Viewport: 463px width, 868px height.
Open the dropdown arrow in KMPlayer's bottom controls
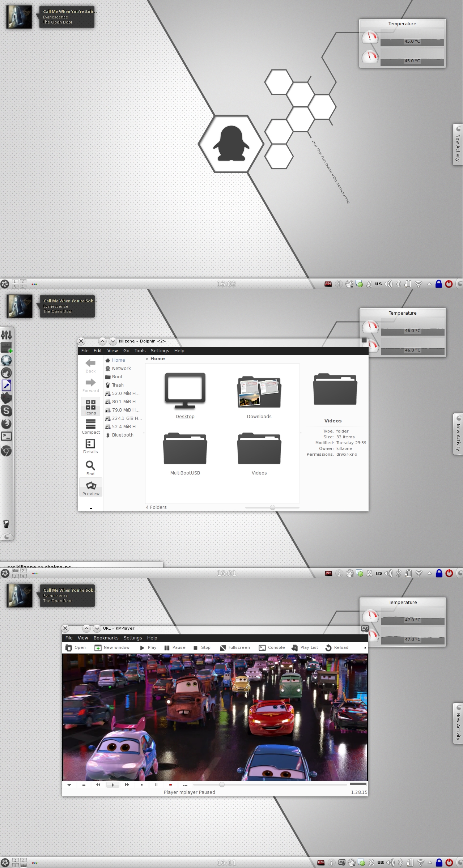[x=69, y=785]
